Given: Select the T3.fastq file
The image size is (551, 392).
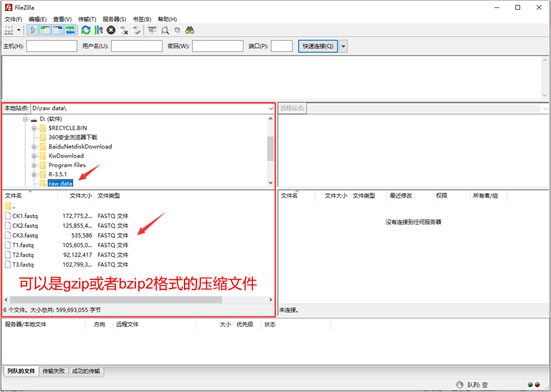Looking at the screenshot, I should (23, 264).
